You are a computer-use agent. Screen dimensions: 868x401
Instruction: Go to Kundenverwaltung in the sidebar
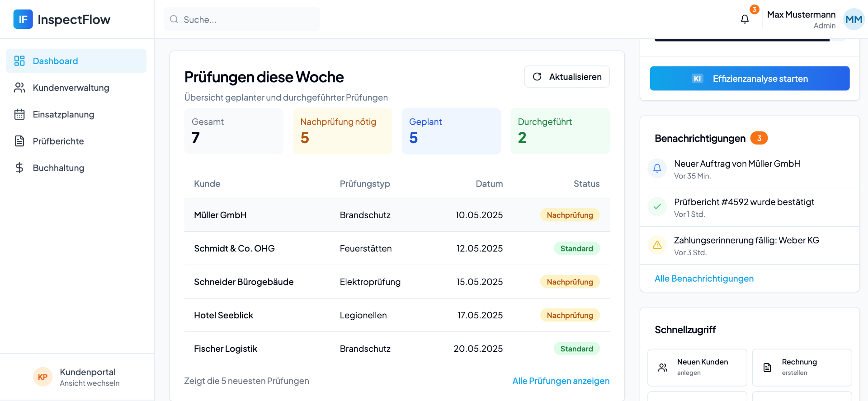pos(76,88)
